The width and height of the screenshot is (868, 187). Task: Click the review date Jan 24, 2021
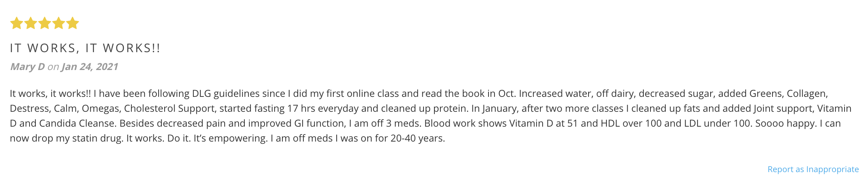point(90,67)
